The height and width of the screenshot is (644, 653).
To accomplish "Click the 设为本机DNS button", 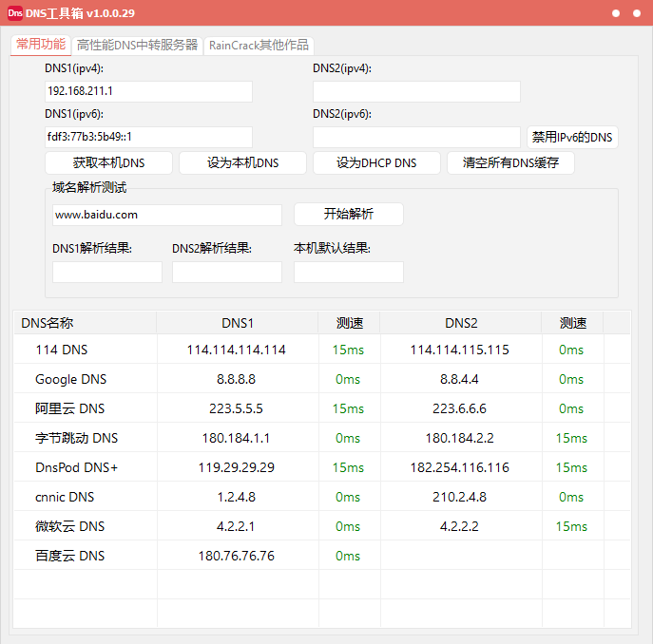I will [x=242, y=162].
